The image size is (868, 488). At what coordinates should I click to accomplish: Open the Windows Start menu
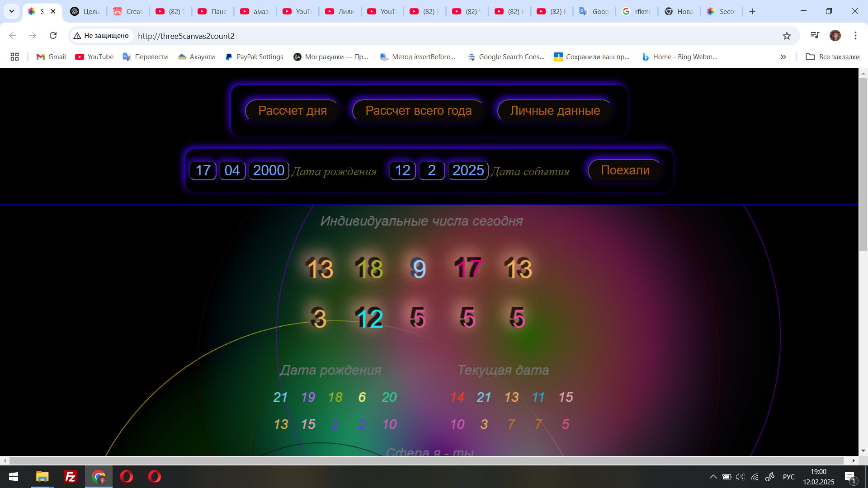point(14,477)
